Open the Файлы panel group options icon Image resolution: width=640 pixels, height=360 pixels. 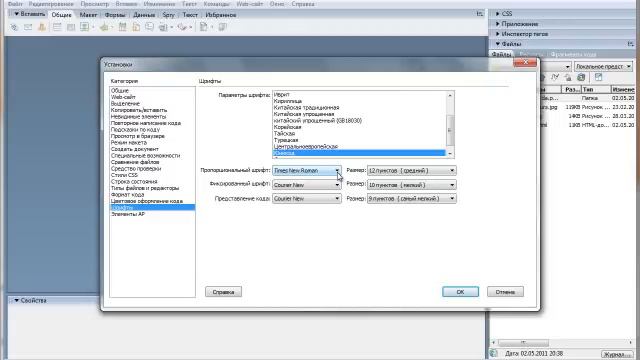[631, 44]
